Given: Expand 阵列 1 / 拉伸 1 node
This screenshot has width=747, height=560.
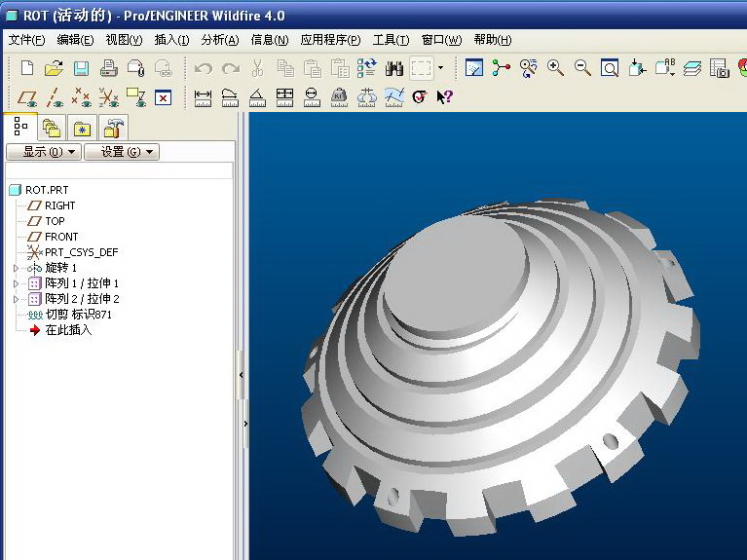Looking at the screenshot, I should (x=16, y=283).
